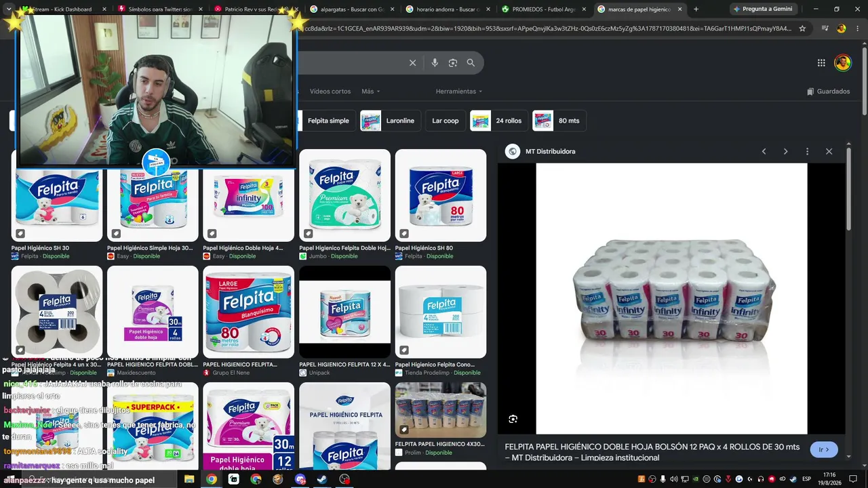Viewport: 868px width, 488px height.
Task: Open a new Chrome tab
Action: [696, 9]
